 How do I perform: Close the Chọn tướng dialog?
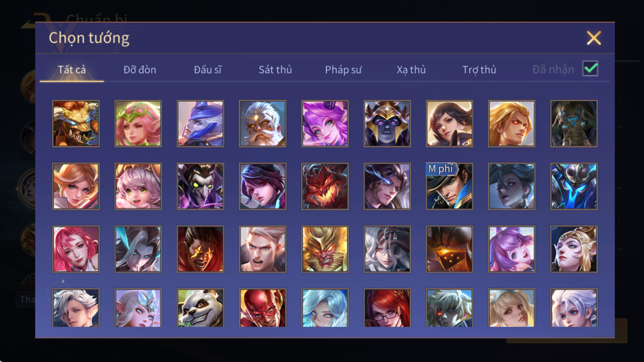[594, 38]
